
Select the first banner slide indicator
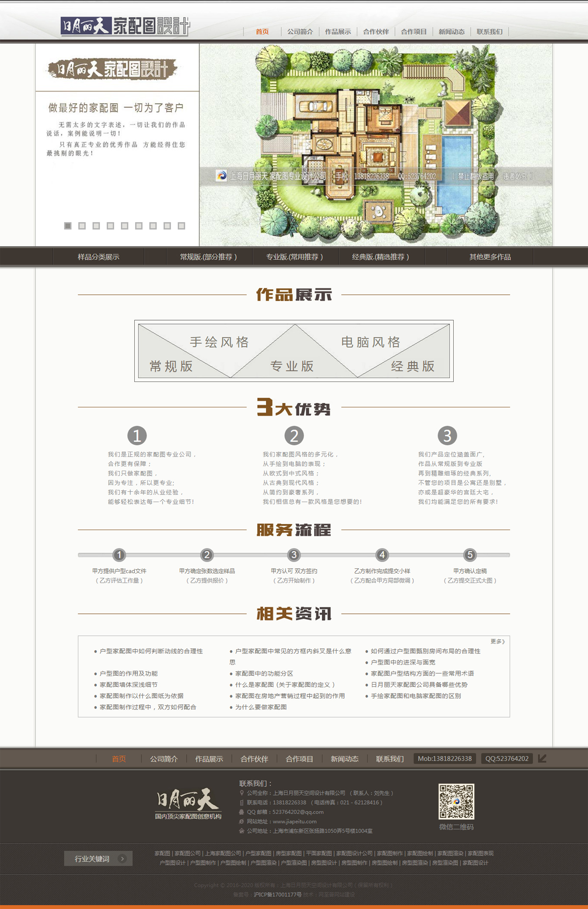tap(68, 226)
